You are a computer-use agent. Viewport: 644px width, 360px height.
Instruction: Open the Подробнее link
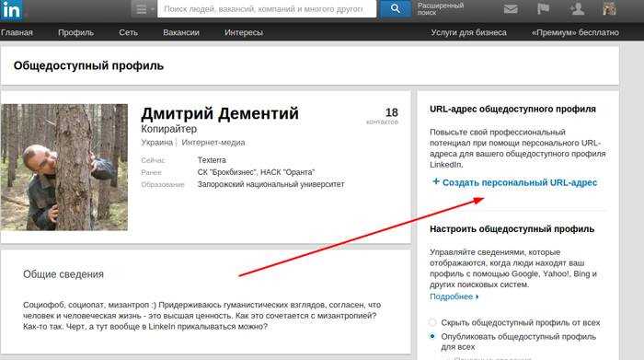pos(454,296)
